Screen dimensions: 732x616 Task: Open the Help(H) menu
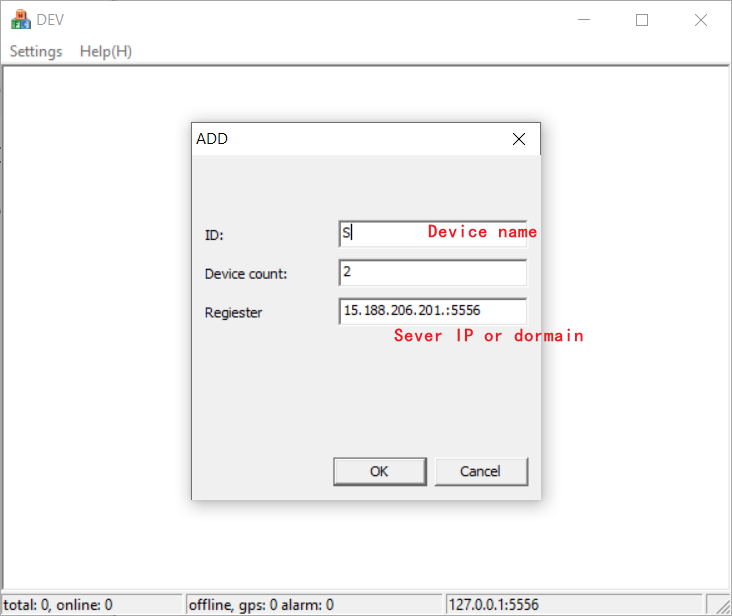(x=106, y=51)
